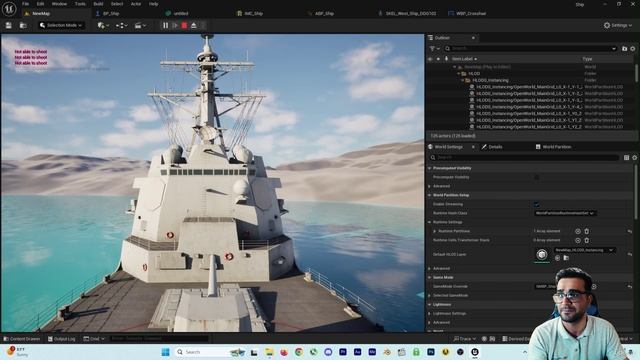This screenshot has height=360, width=640.
Task: Open the Content Drawer
Action: coord(22,339)
